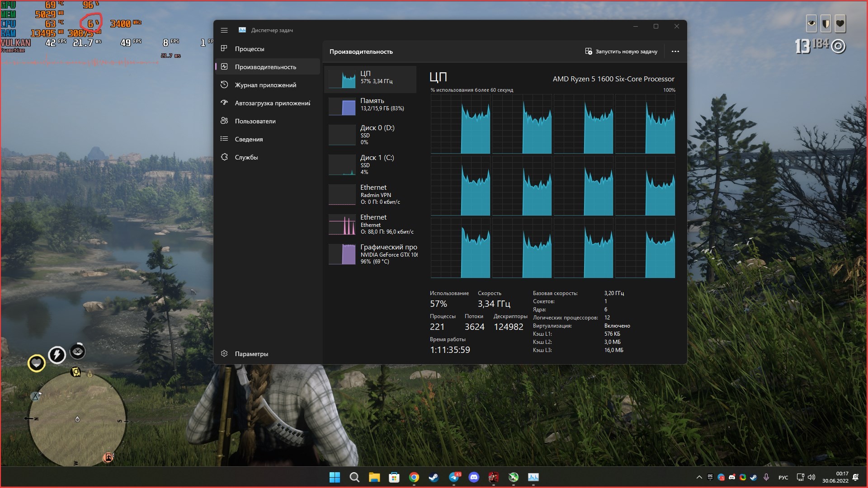The height and width of the screenshot is (488, 868).
Task: Open Параметры settings in Task Manager
Action: 267,354
